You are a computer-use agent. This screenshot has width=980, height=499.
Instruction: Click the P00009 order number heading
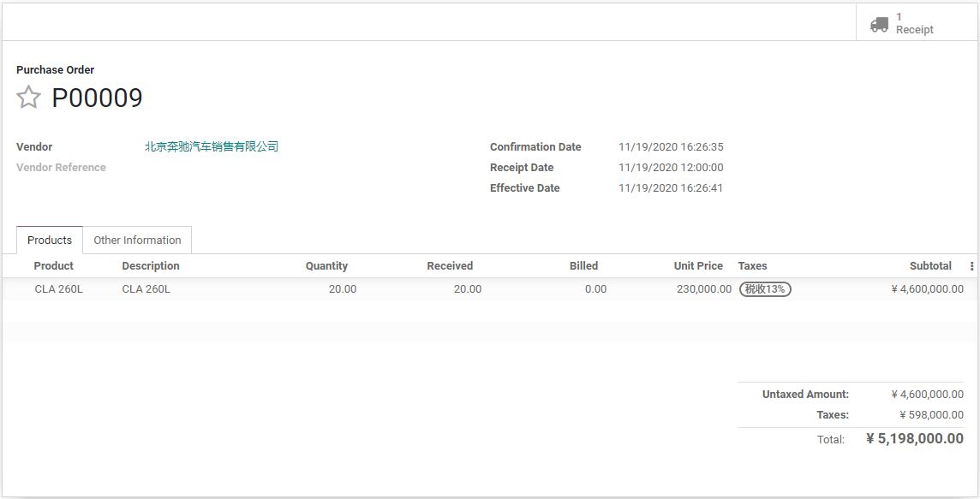pos(97,98)
